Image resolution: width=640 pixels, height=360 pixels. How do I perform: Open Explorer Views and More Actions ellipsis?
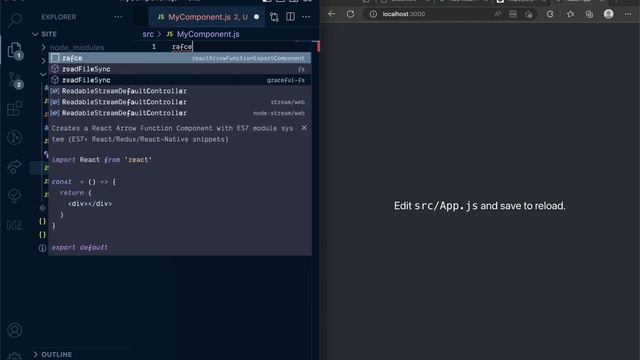tap(118, 17)
